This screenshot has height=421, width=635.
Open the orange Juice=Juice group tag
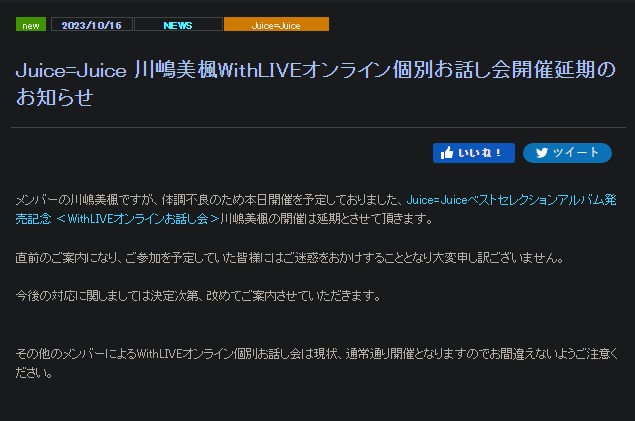coord(276,24)
